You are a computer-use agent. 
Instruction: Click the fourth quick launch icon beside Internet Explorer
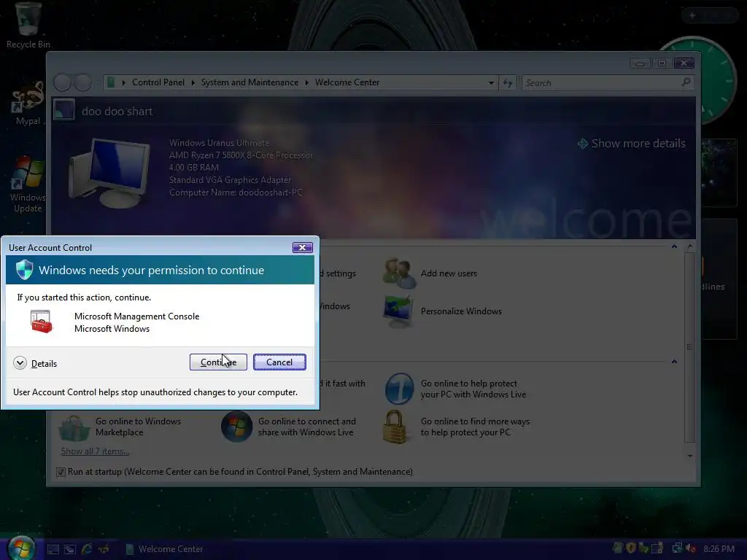point(104,549)
